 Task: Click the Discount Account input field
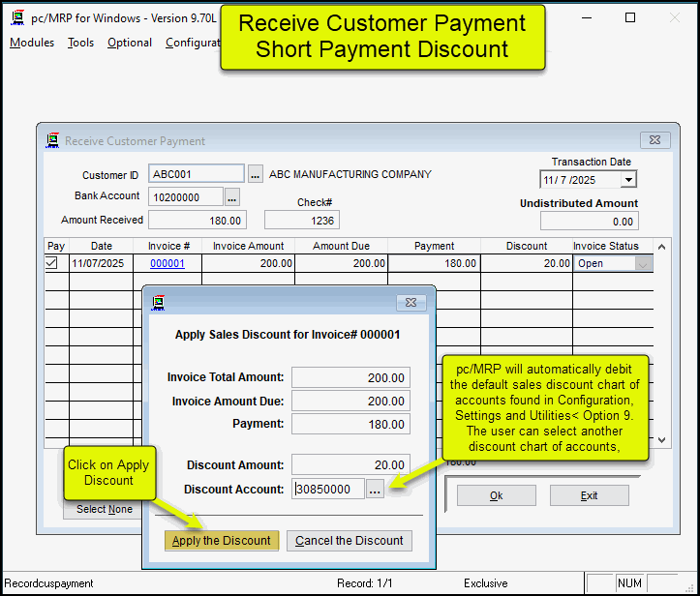coord(328,490)
